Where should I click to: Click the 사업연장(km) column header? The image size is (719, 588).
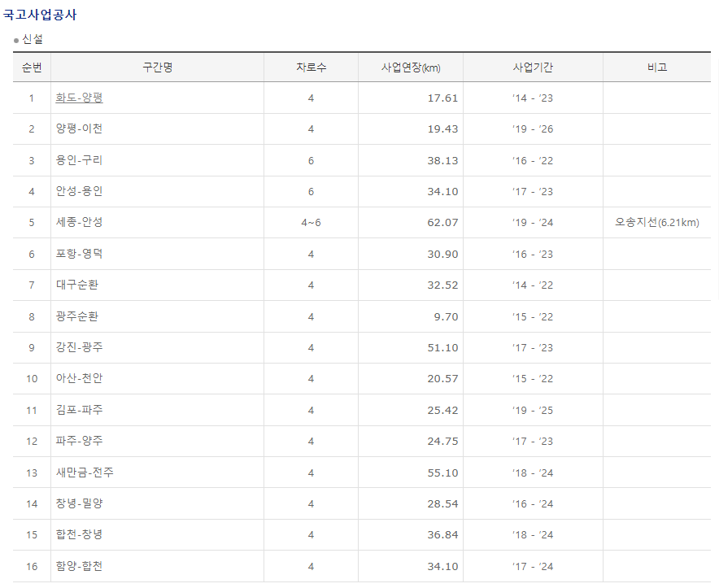click(x=411, y=68)
